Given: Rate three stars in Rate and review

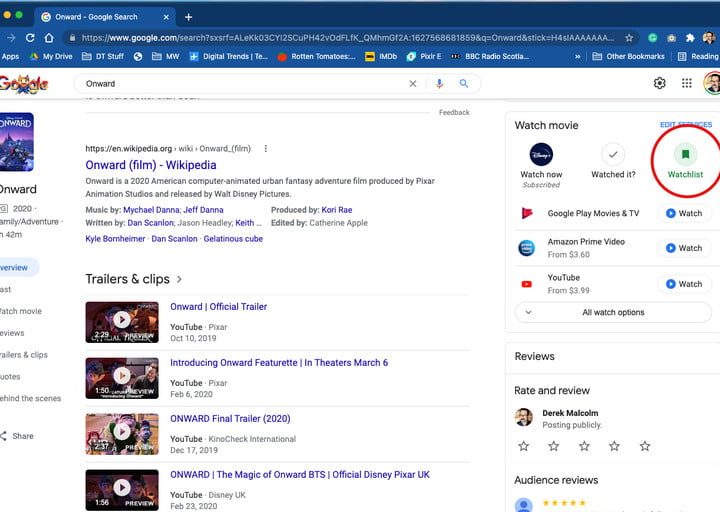Looking at the screenshot, I should 584,446.
